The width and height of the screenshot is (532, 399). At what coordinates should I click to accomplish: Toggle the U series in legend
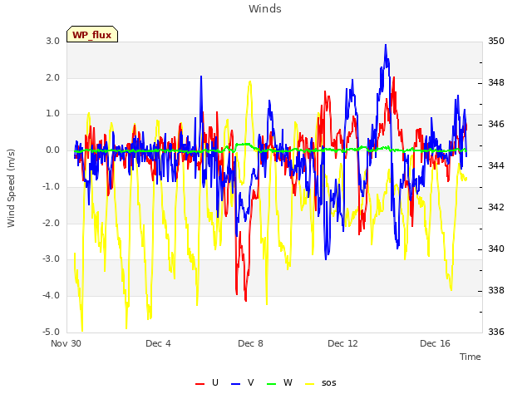pyautogui.click(x=207, y=382)
